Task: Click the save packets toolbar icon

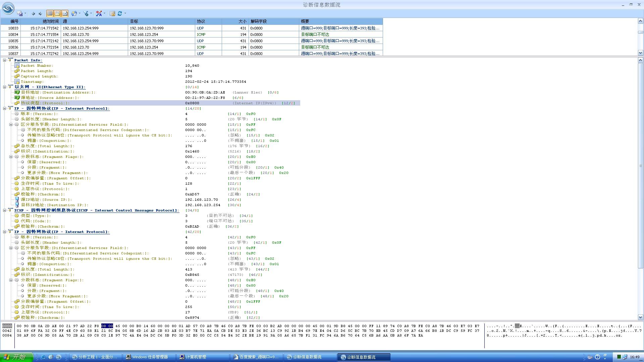Action: click(x=20, y=13)
